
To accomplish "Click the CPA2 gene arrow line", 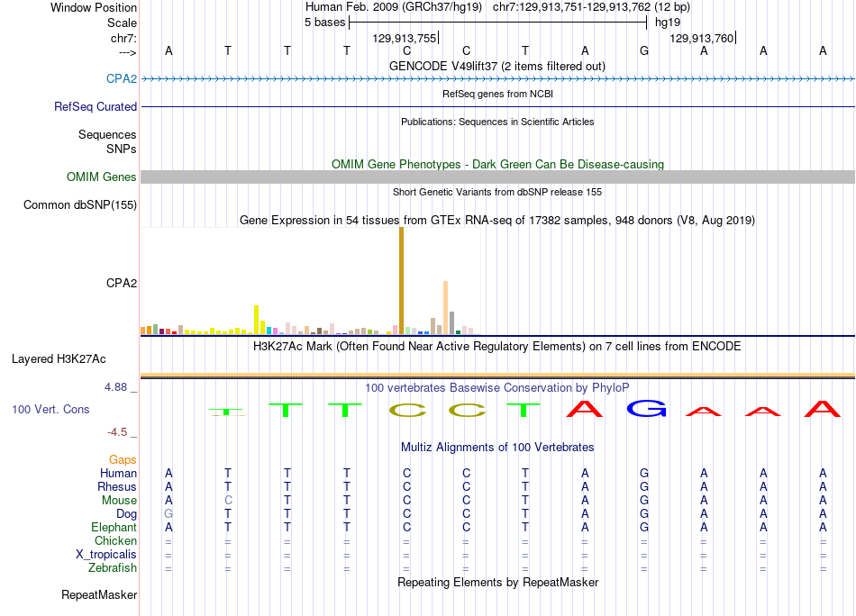I will click(498, 79).
